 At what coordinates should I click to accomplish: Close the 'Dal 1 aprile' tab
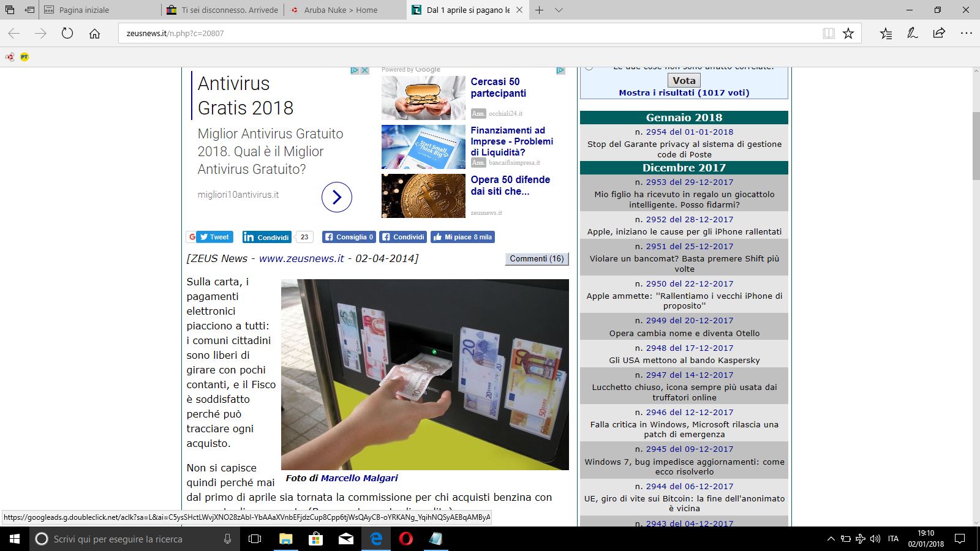pos(519,10)
